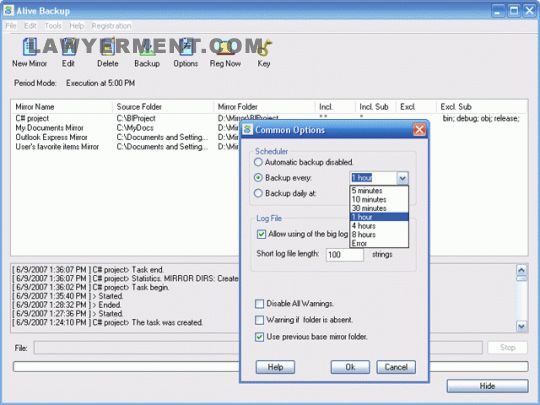Open the Edit menu in menu bar

tap(30, 26)
